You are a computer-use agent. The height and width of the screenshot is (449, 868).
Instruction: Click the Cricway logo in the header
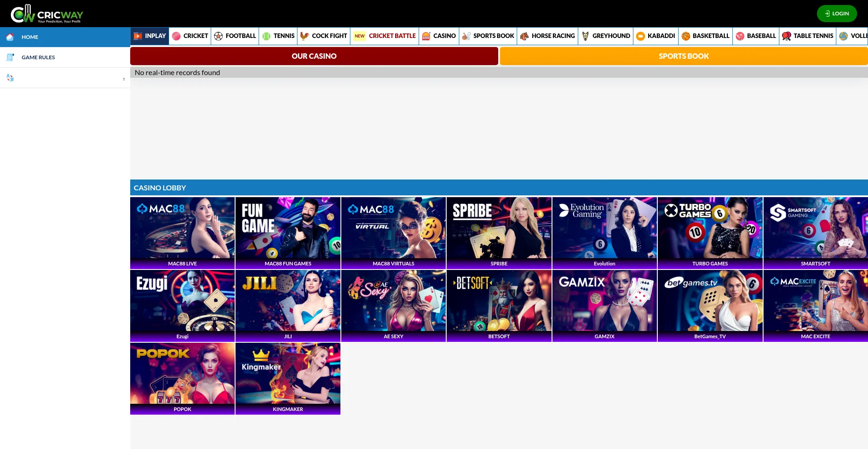point(47,14)
